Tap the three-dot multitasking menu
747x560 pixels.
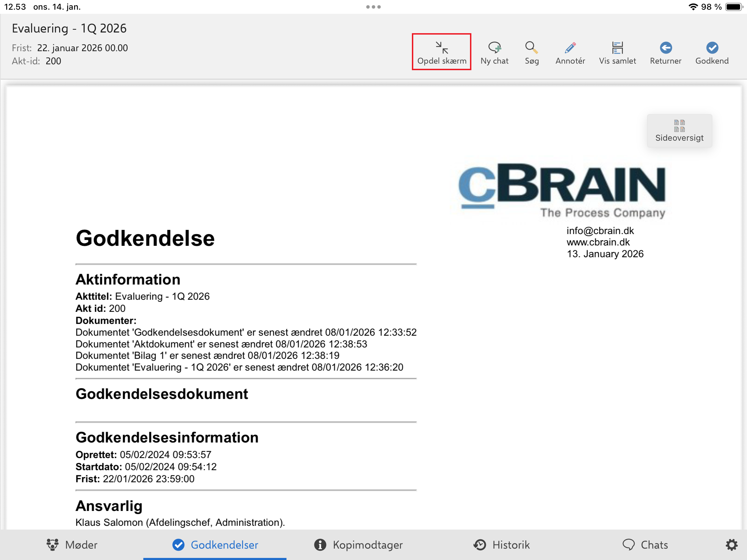click(x=373, y=7)
